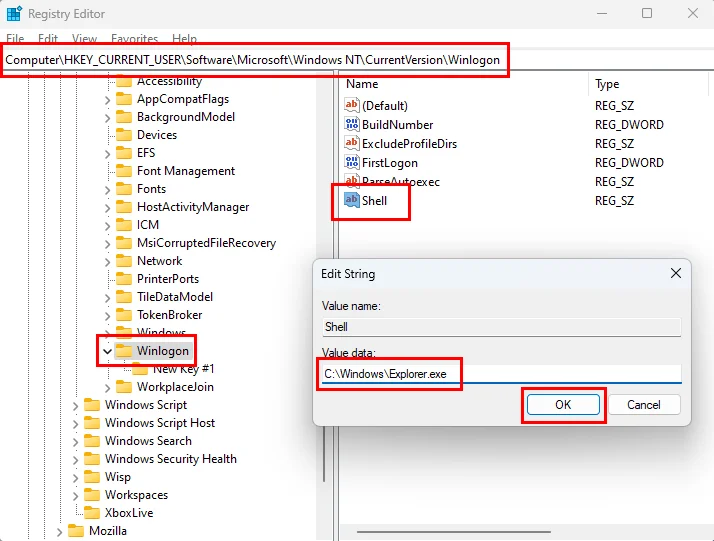Click the REG_DWORD type of FirstLogon
The height and width of the screenshot is (541, 714).
click(x=629, y=163)
